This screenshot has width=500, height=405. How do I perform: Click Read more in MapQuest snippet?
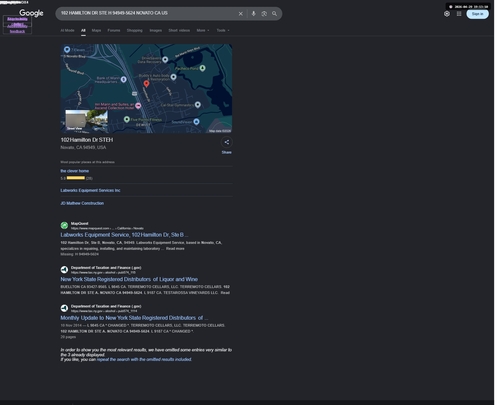(175, 249)
